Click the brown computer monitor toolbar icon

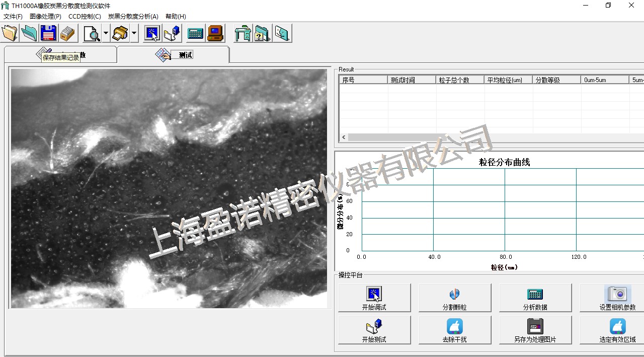pos(215,34)
